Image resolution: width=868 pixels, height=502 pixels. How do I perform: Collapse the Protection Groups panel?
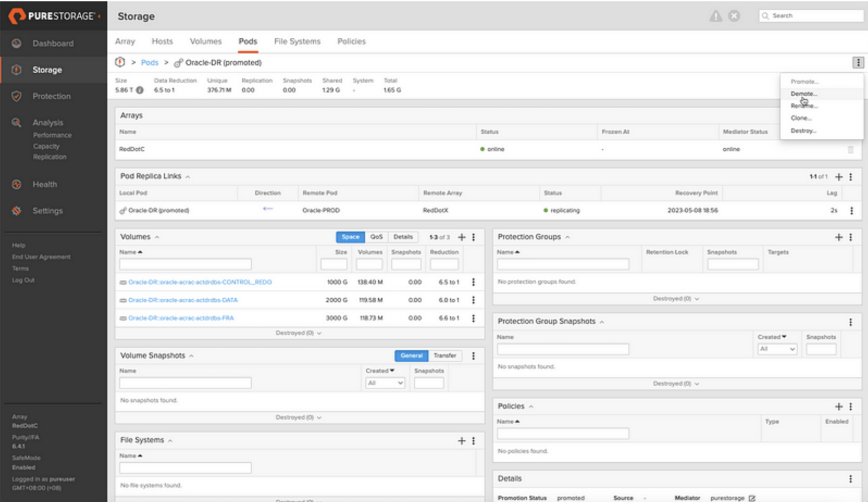[x=567, y=237]
